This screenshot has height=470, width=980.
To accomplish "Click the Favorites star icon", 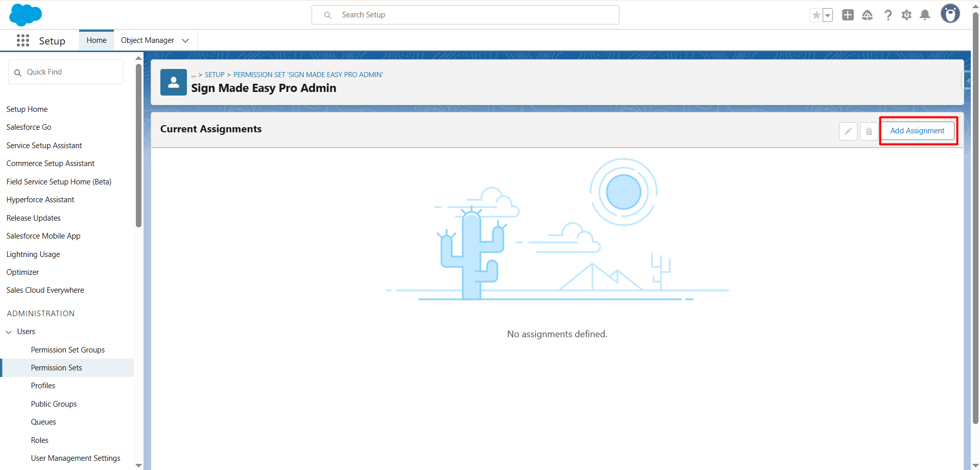I will pos(816,15).
